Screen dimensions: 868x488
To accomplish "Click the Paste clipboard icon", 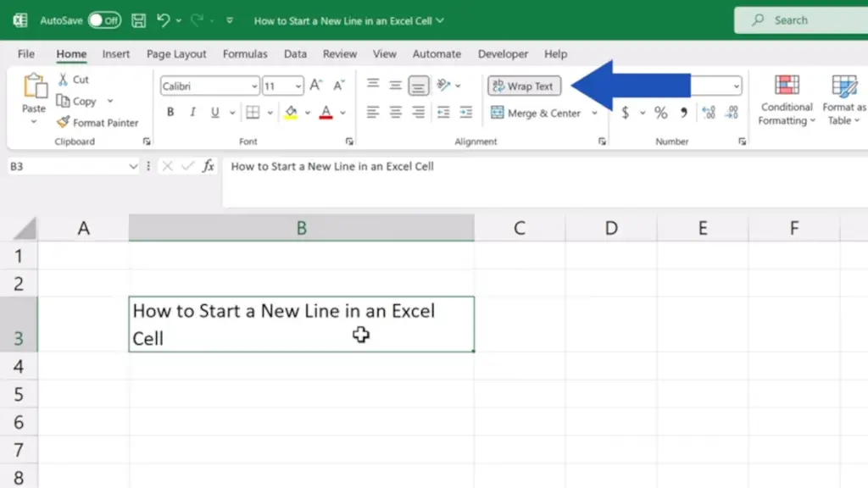I will (34, 86).
